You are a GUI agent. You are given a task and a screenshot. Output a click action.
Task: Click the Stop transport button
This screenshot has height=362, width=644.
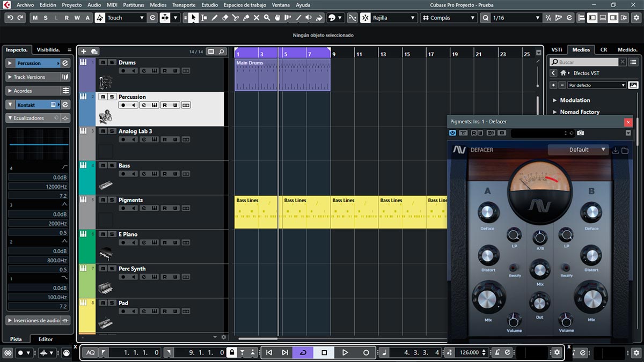coord(324,352)
